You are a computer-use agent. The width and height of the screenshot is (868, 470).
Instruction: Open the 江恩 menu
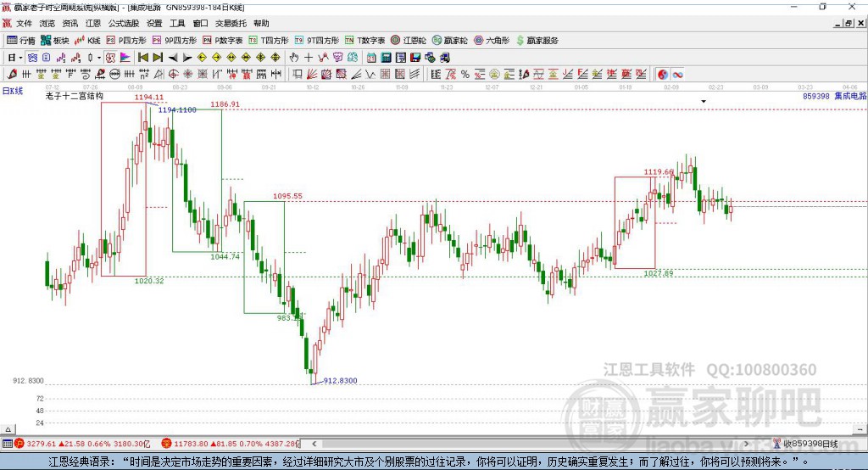coord(93,23)
